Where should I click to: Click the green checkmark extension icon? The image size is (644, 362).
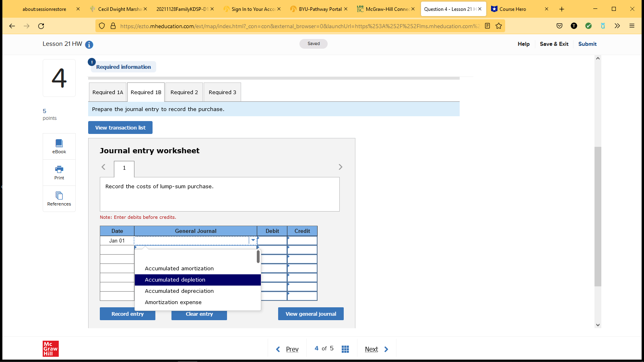[x=588, y=26]
